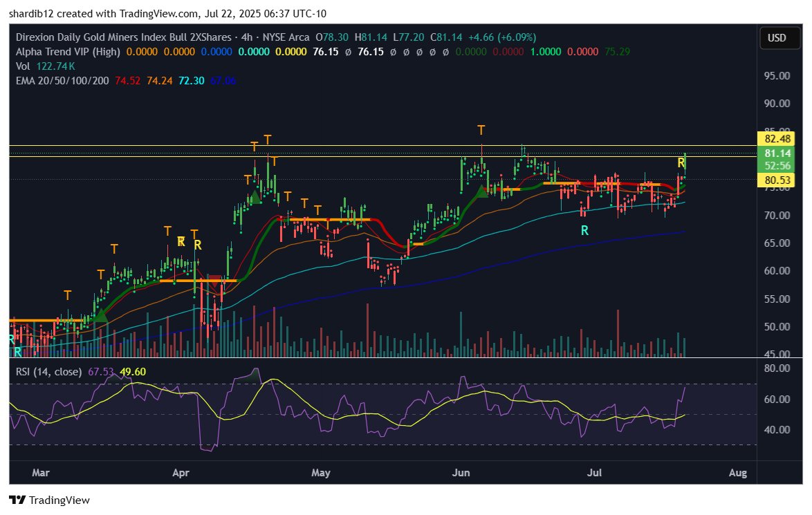Click the Direxion Daily Gold Miners symbol title
Screen dimensions: 812x515
pos(124,37)
